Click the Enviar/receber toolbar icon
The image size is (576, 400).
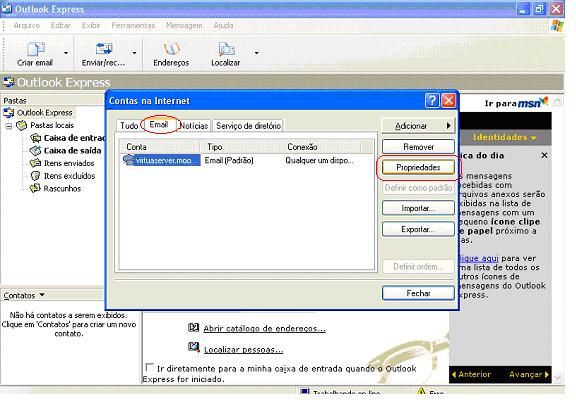click(x=104, y=49)
